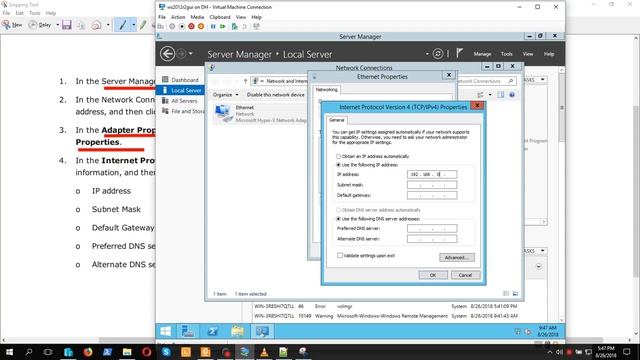The height and width of the screenshot is (360, 640).
Task: Select the Ethernet adapter item
Action: 260,114
